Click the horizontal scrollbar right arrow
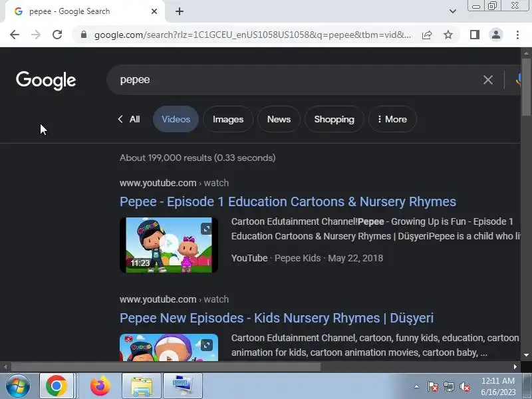 (515, 367)
